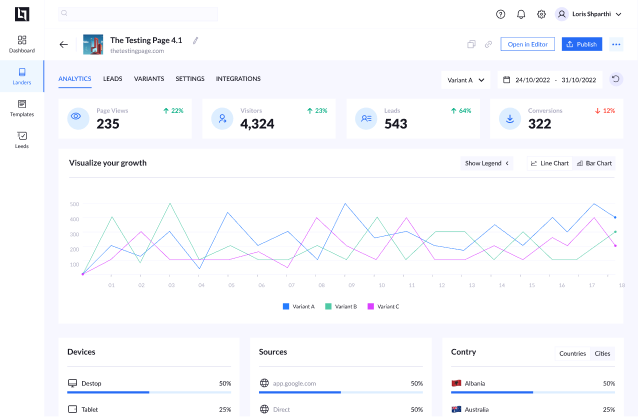638x417 pixels.
Task: Open settings gear in top bar
Action: 541,14
